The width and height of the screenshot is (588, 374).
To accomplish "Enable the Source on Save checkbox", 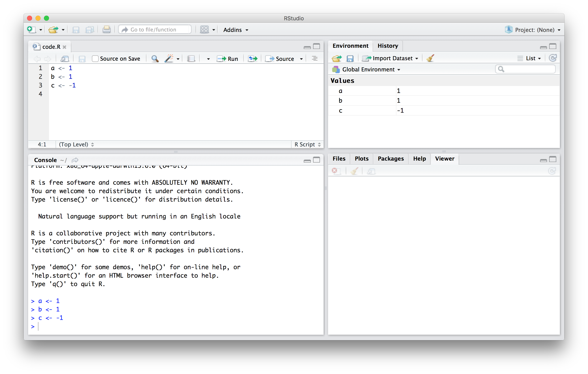I will click(95, 59).
